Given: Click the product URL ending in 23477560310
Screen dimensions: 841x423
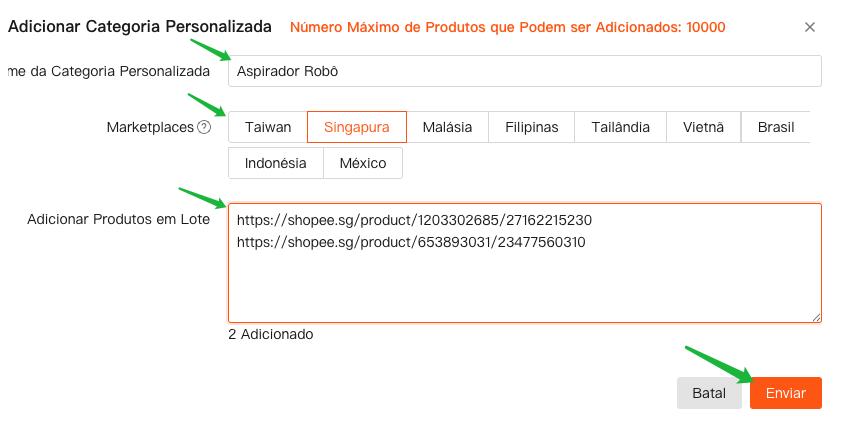Looking at the screenshot, I should click(x=411, y=242).
